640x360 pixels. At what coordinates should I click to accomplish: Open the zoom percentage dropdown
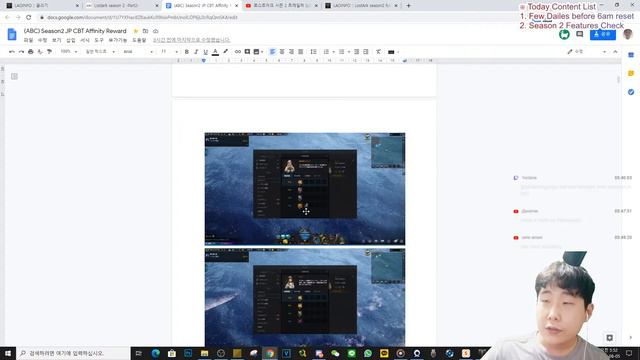[69, 52]
